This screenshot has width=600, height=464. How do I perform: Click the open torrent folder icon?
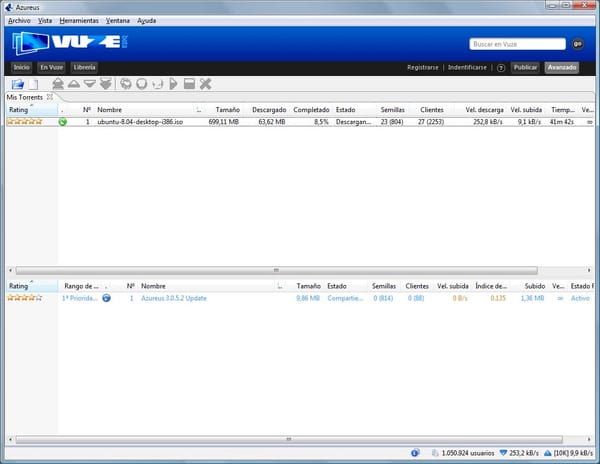pyautogui.click(x=17, y=84)
